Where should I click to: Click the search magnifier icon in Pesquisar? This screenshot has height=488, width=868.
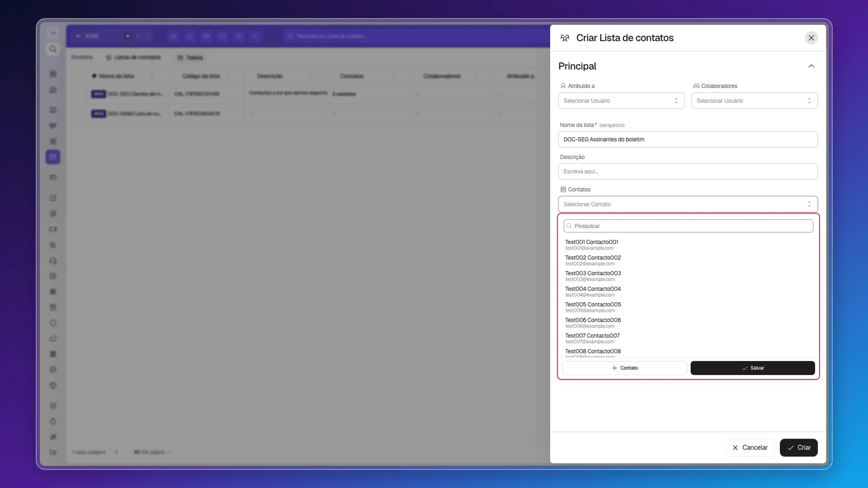tap(569, 226)
